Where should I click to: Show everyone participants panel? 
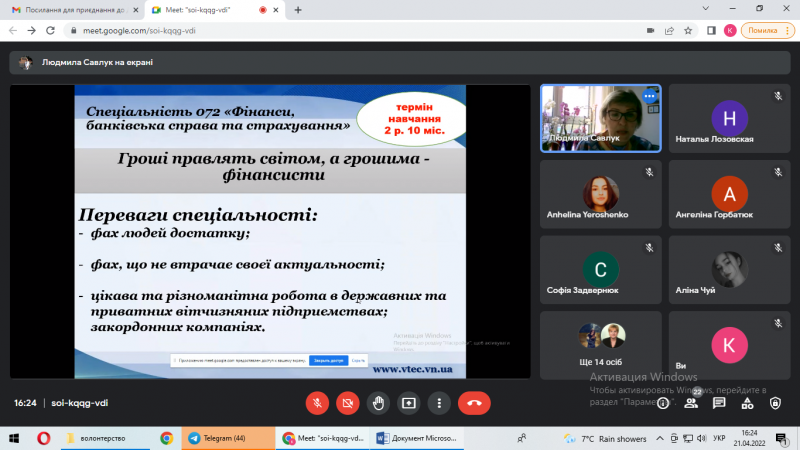[691, 404]
